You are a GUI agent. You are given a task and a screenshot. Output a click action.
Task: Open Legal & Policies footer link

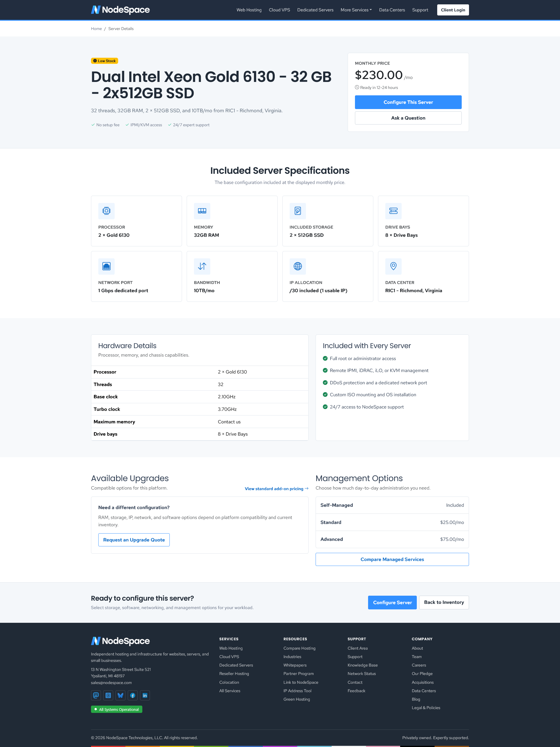coord(426,707)
